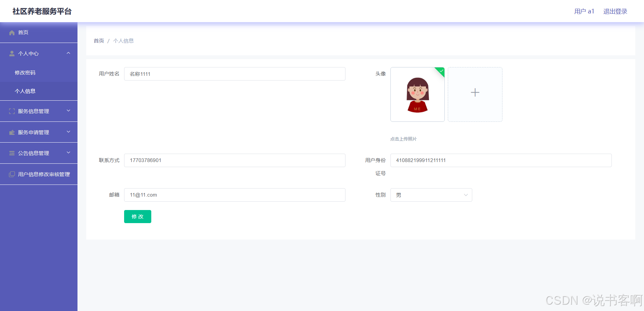Click 首页 breadcrumb link
644x311 pixels.
(99, 41)
